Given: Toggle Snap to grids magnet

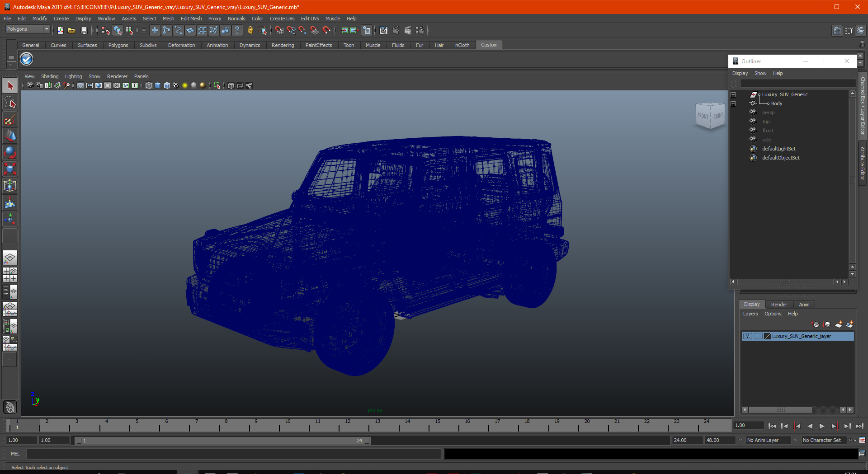Looking at the screenshot, I should pyautogui.click(x=279, y=30).
